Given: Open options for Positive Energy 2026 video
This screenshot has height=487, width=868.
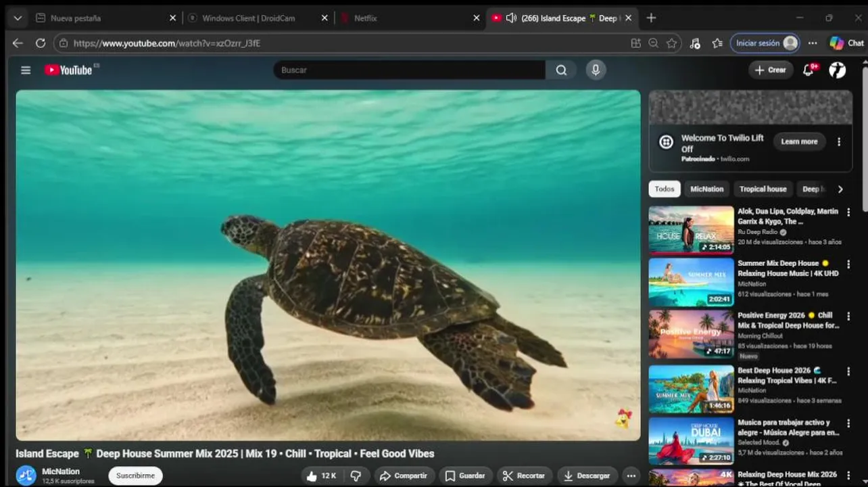Looking at the screenshot, I should pyautogui.click(x=848, y=317).
